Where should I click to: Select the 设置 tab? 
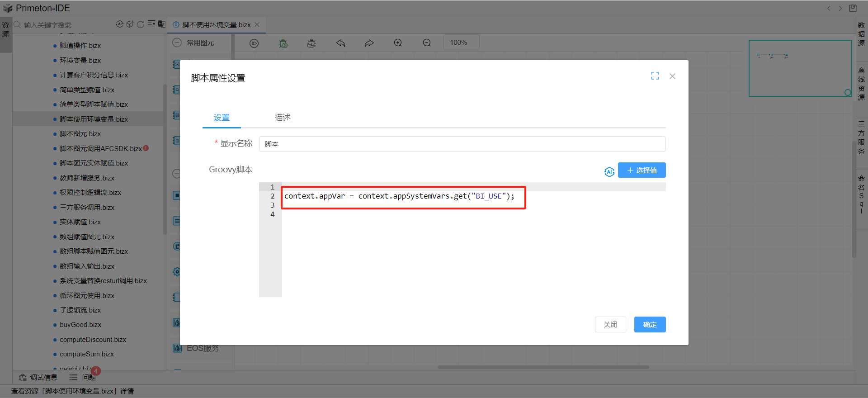tap(222, 118)
